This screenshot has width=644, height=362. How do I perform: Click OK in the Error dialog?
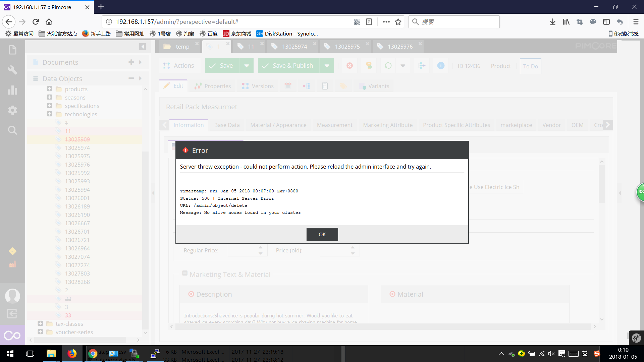pos(322,234)
